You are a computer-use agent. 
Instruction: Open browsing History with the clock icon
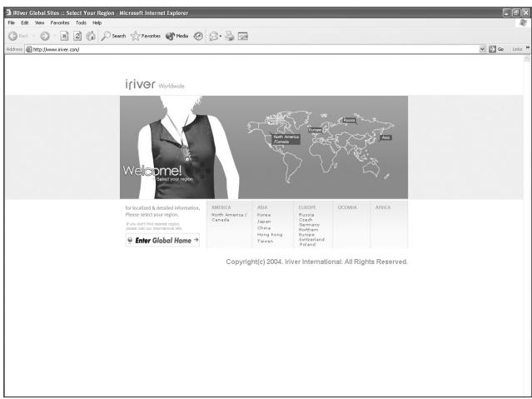pyautogui.click(x=198, y=36)
